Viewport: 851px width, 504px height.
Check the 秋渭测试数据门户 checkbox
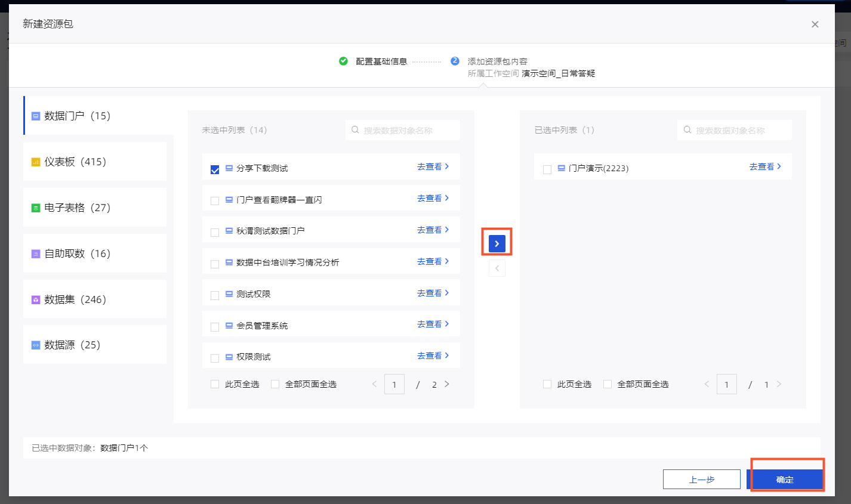(215, 233)
